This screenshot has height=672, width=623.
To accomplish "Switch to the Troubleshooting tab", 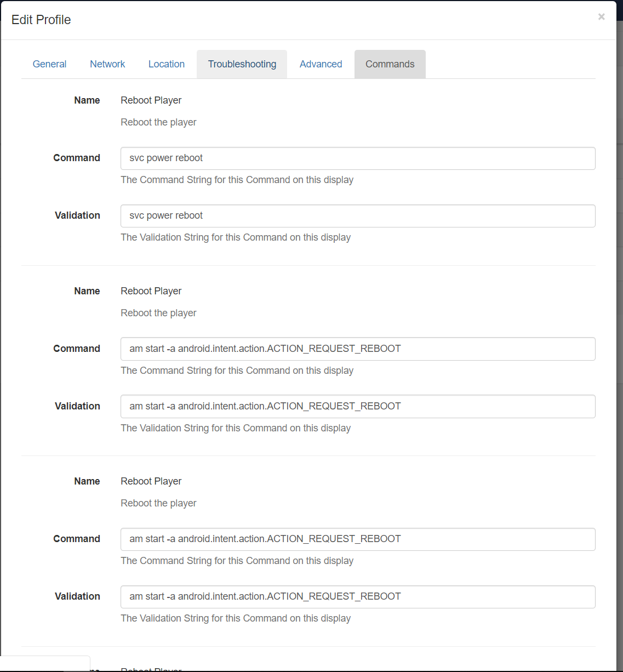I will [x=242, y=64].
